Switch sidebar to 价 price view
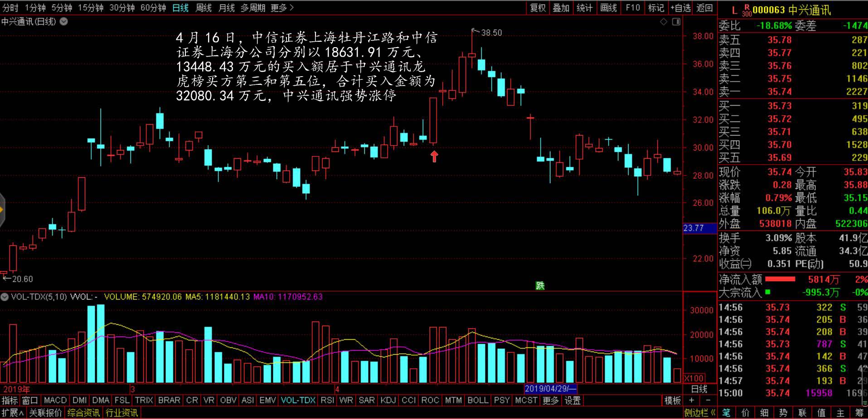The width and height of the screenshot is (868, 419). (x=745, y=413)
